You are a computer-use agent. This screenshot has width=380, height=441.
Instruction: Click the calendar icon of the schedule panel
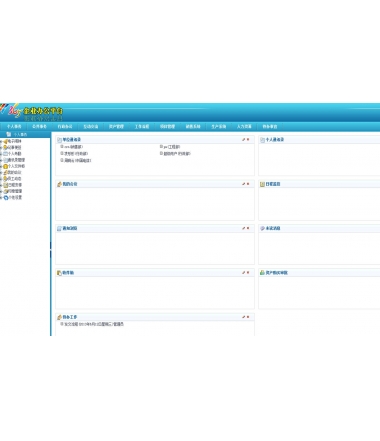pyautogui.click(x=262, y=184)
